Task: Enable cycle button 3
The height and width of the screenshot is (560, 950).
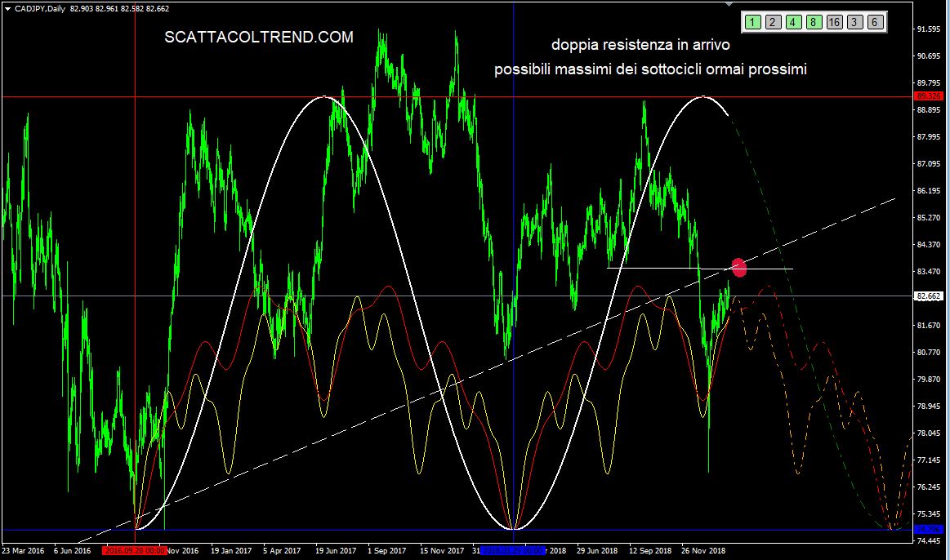Action: [x=854, y=22]
